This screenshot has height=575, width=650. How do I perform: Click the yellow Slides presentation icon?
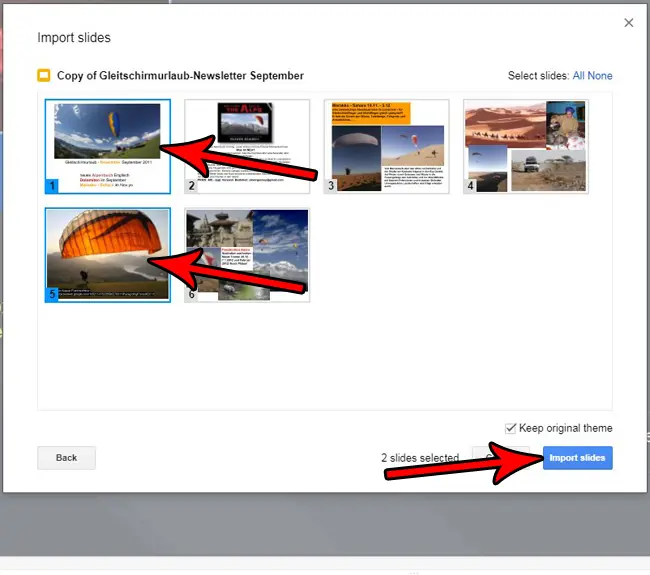tap(44, 75)
